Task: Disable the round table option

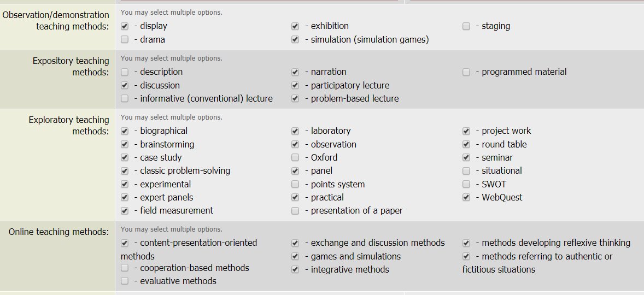Action: point(466,144)
